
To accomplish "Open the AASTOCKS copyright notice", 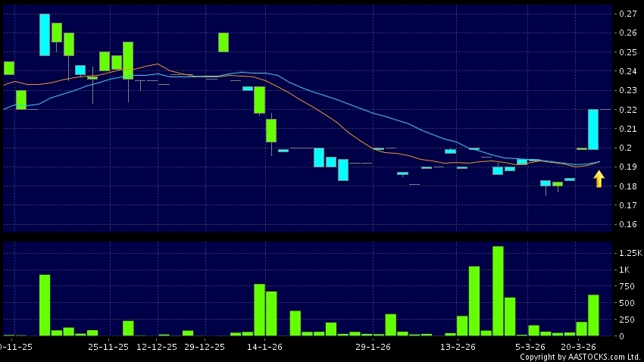I will [x=580, y=357].
